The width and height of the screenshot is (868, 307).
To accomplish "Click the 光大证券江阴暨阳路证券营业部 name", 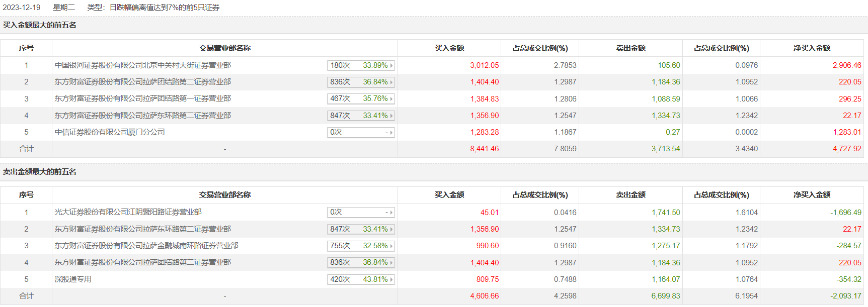I will click(x=128, y=212).
